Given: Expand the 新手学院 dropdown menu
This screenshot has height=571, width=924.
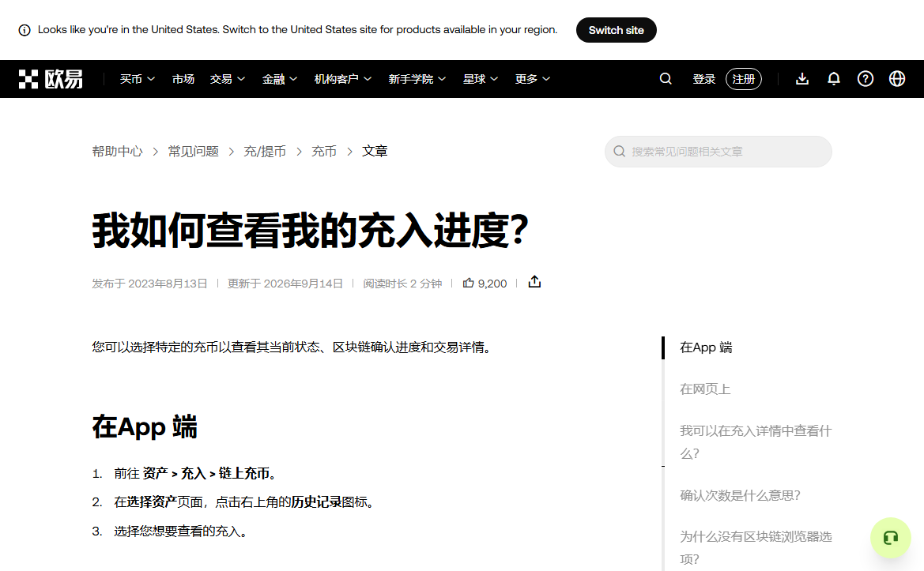Looking at the screenshot, I should (417, 79).
